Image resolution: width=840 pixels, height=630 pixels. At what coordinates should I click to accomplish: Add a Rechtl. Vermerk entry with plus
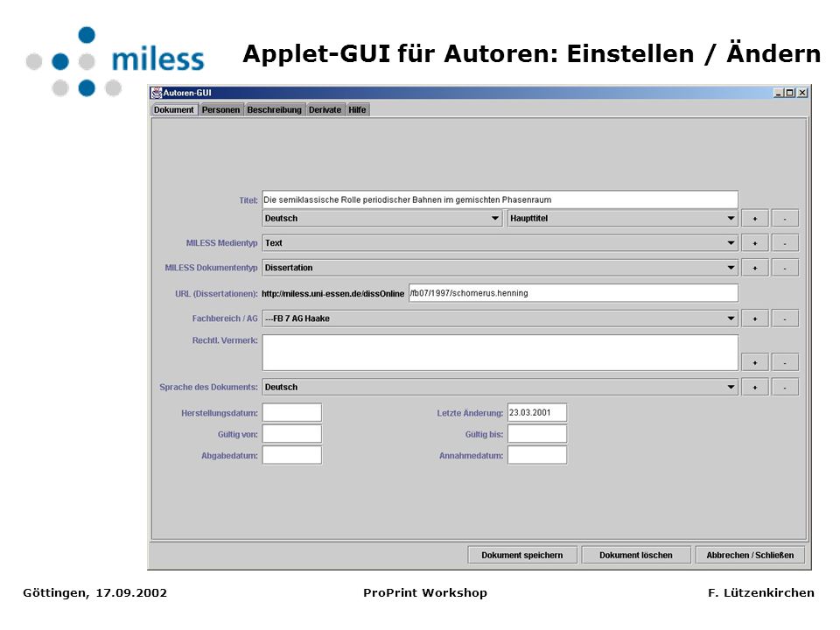pyautogui.click(x=755, y=362)
